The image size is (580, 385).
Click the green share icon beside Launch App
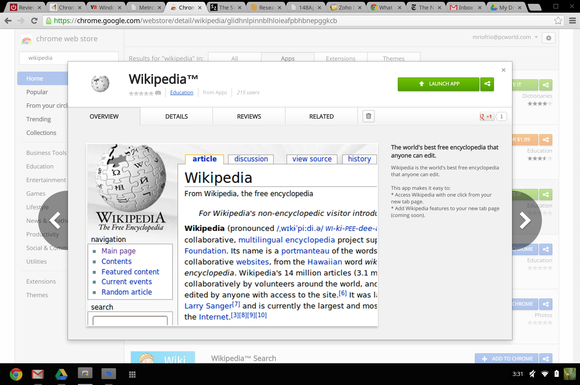[487, 84]
